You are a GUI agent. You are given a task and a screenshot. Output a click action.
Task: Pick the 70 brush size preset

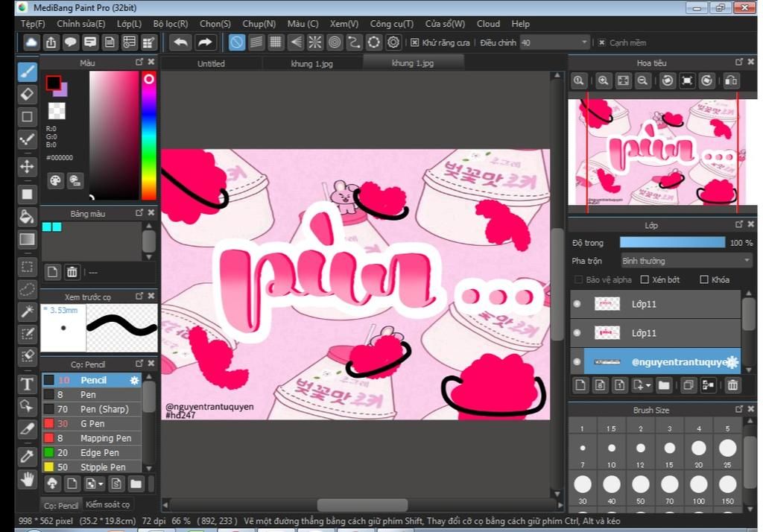(x=670, y=488)
